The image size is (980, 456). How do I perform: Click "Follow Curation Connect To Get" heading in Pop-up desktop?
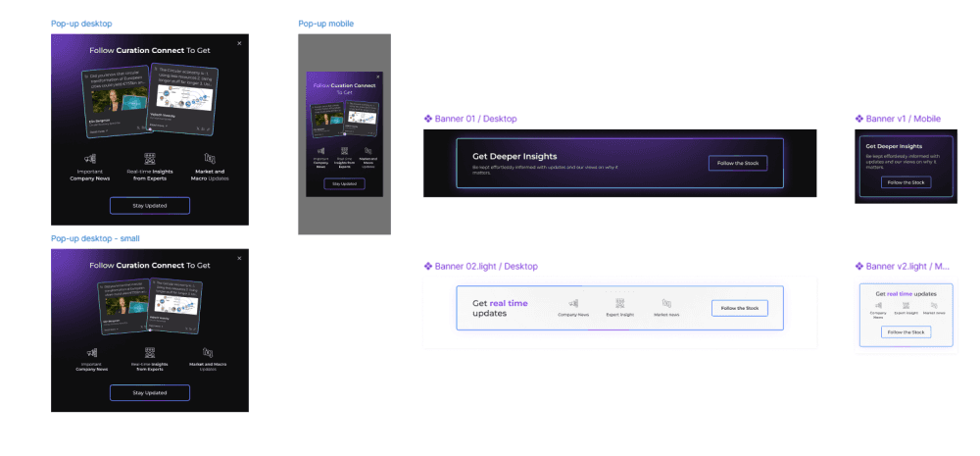click(x=150, y=50)
